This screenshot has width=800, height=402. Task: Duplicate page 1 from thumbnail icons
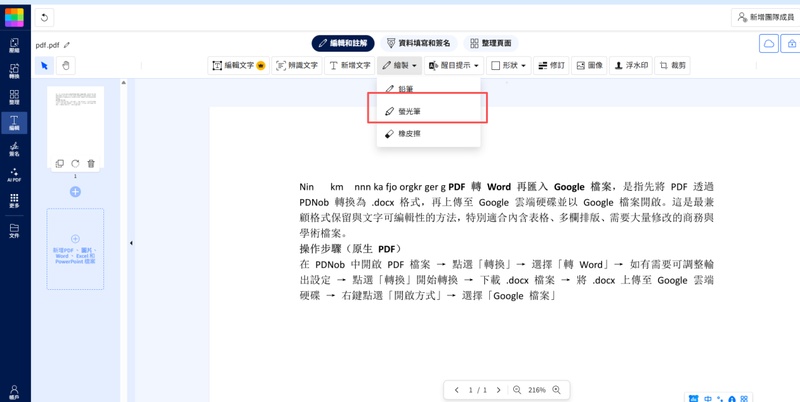click(x=60, y=163)
